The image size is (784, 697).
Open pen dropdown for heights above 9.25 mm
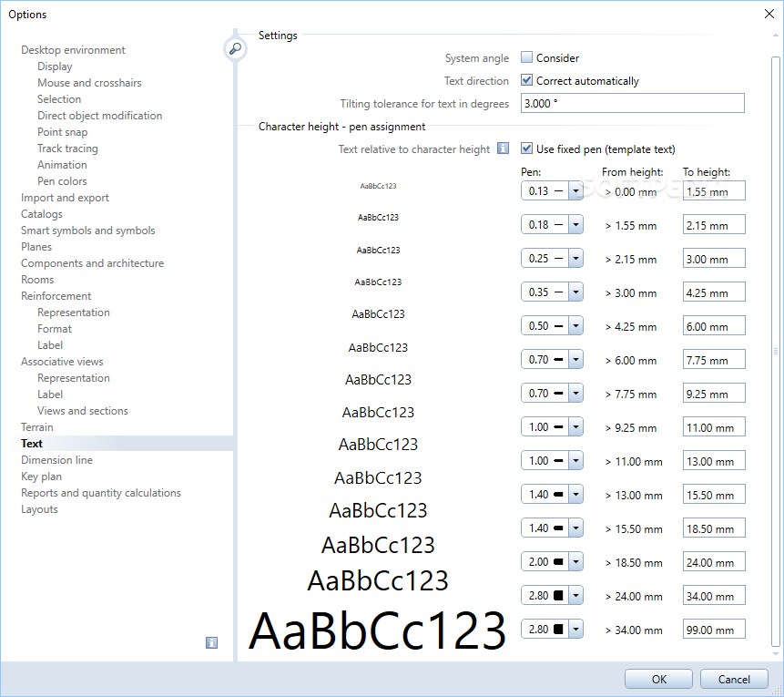point(575,426)
